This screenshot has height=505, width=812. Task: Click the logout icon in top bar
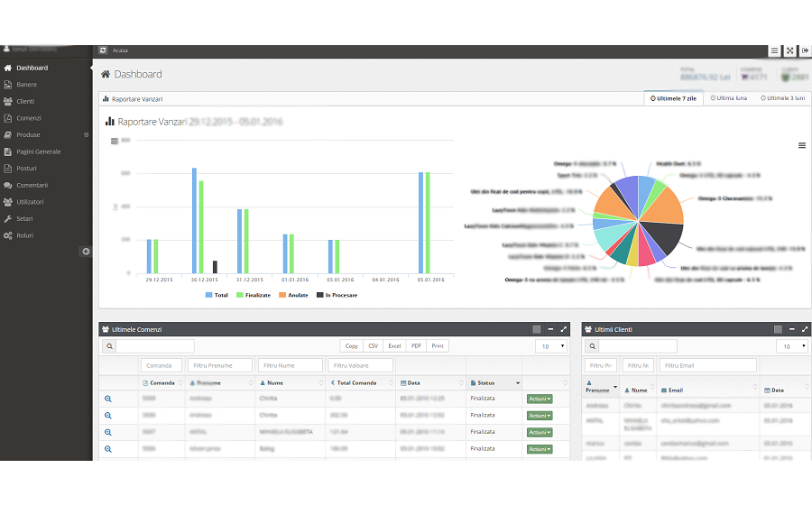[x=805, y=50]
